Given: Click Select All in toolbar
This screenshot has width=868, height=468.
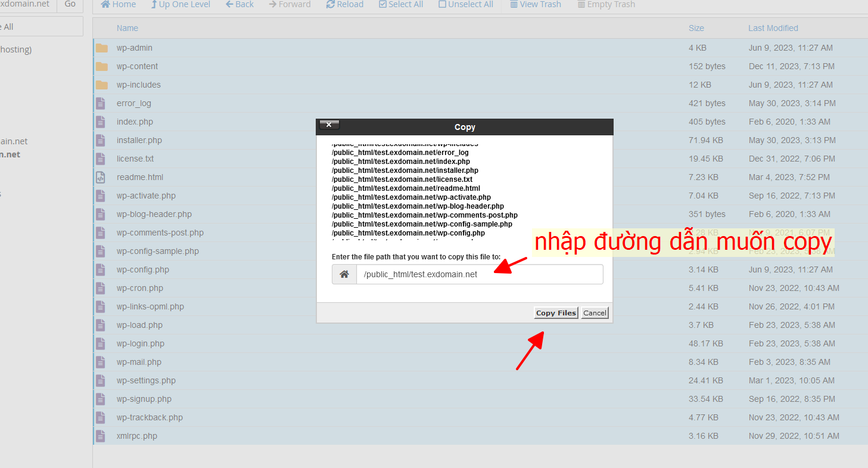Looking at the screenshot, I should point(401,4).
